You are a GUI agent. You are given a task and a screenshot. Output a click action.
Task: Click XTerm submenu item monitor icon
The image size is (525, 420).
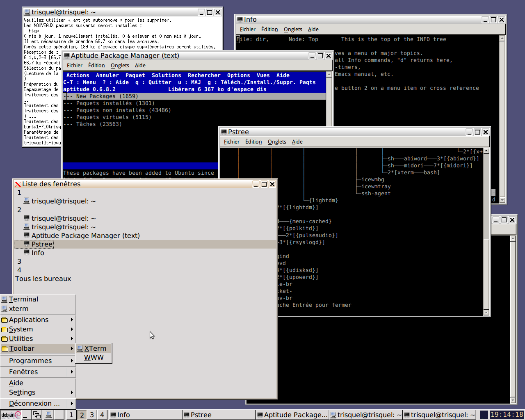click(x=80, y=348)
